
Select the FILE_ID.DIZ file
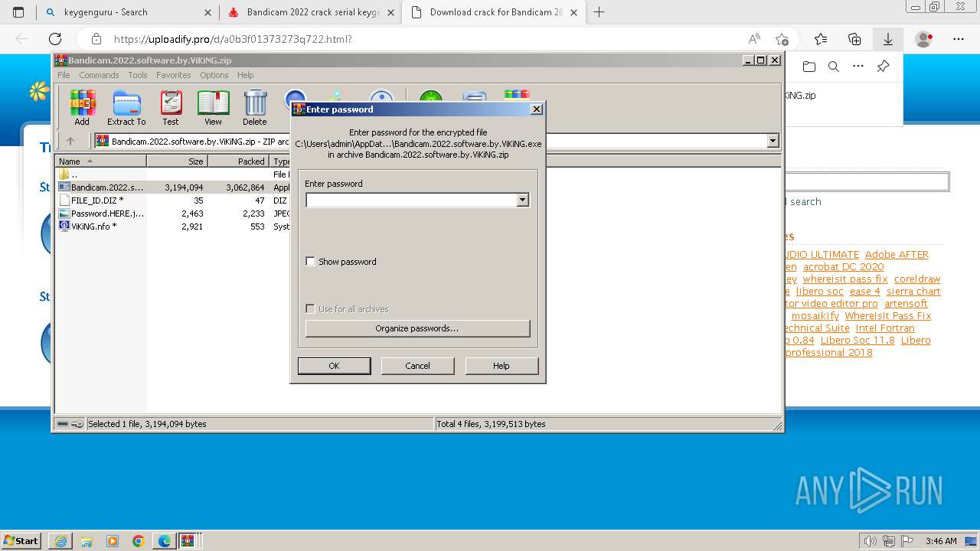click(x=92, y=201)
